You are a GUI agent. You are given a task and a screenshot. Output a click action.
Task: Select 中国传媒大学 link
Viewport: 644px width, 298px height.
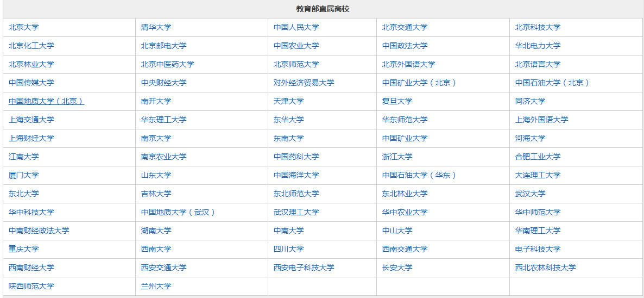31,83
